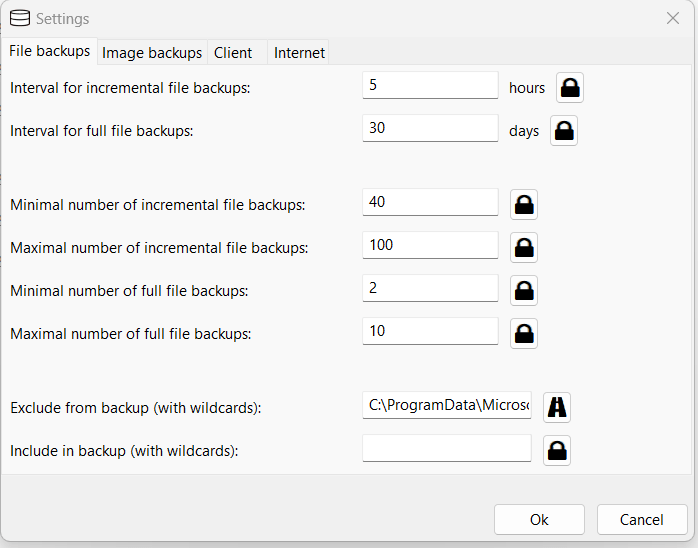Click the maximal full backups field showing 10
Image resolution: width=698 pixels, height=548 pixels.
tap(430, 331)
